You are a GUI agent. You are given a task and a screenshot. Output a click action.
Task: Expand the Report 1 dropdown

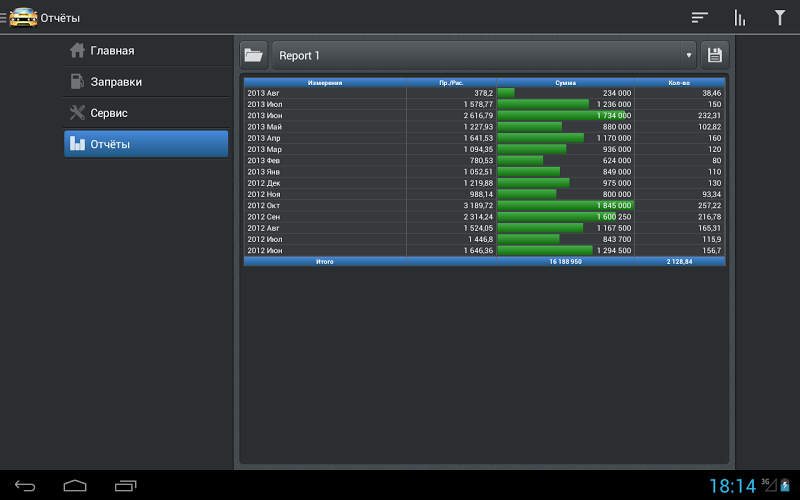[x=484, y=55]
